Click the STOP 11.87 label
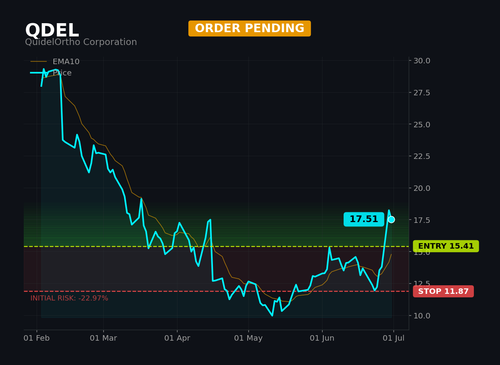 (443, 291)
